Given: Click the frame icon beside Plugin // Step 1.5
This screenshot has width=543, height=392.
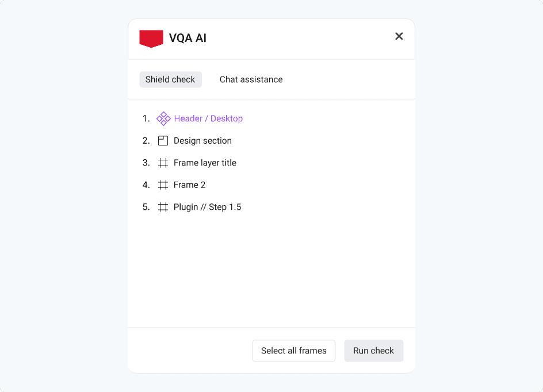Looking at the screenshot, I should click(163, 207).
